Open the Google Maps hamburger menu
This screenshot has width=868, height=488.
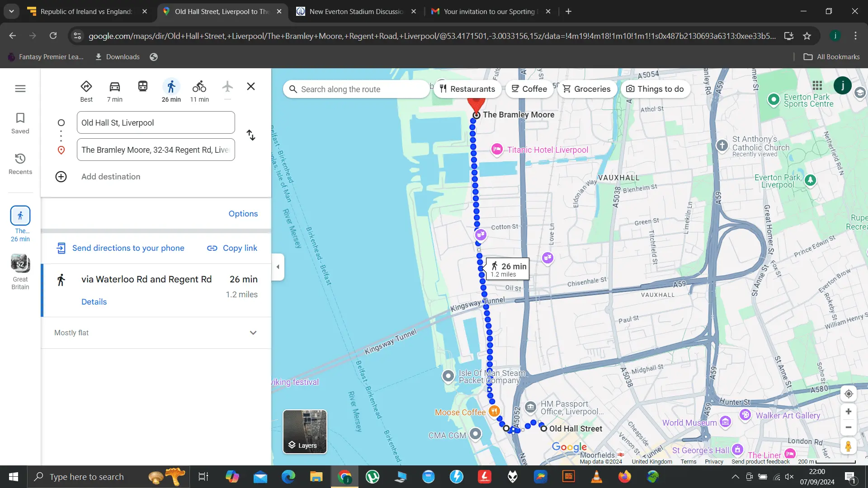click(x=20, y=89)
